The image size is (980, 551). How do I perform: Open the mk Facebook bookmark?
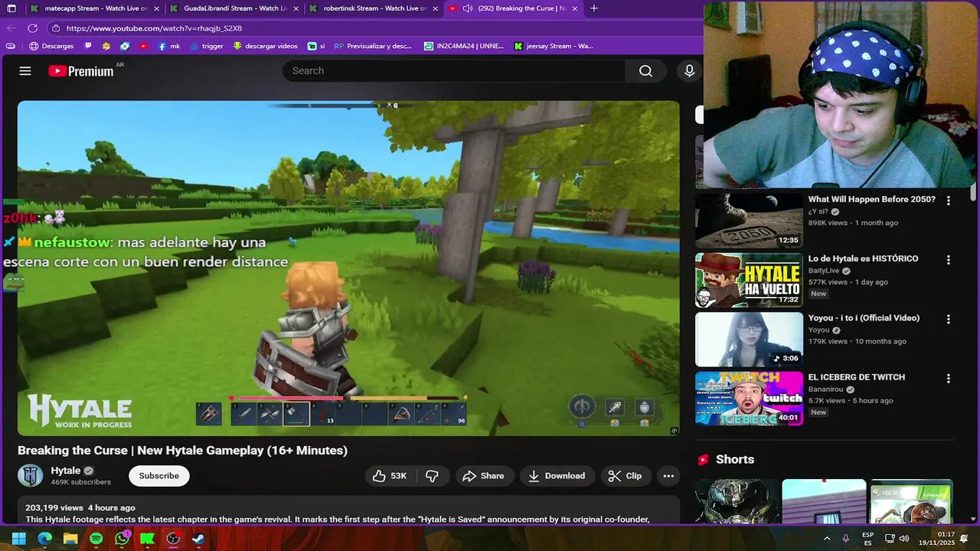click(168, 46)
